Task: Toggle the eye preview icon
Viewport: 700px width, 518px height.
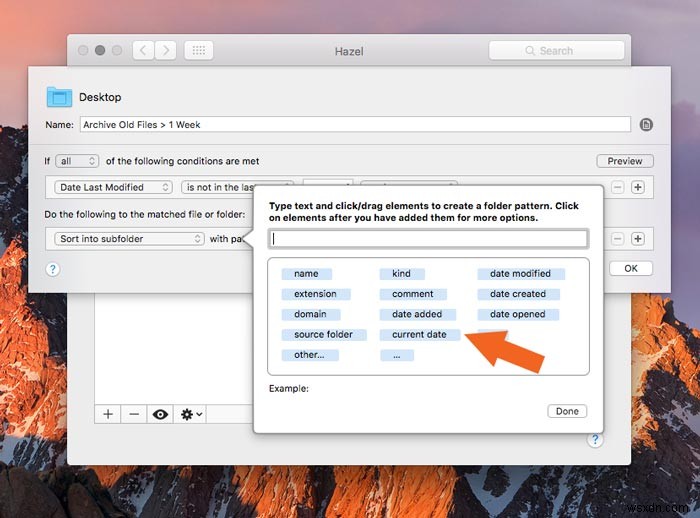Action: tap(160, 414)
